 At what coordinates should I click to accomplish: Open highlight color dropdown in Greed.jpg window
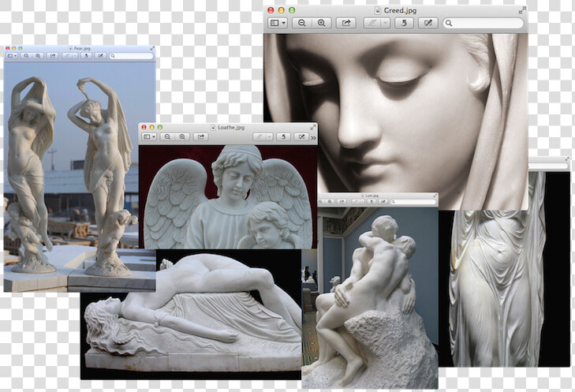[386, 23]
